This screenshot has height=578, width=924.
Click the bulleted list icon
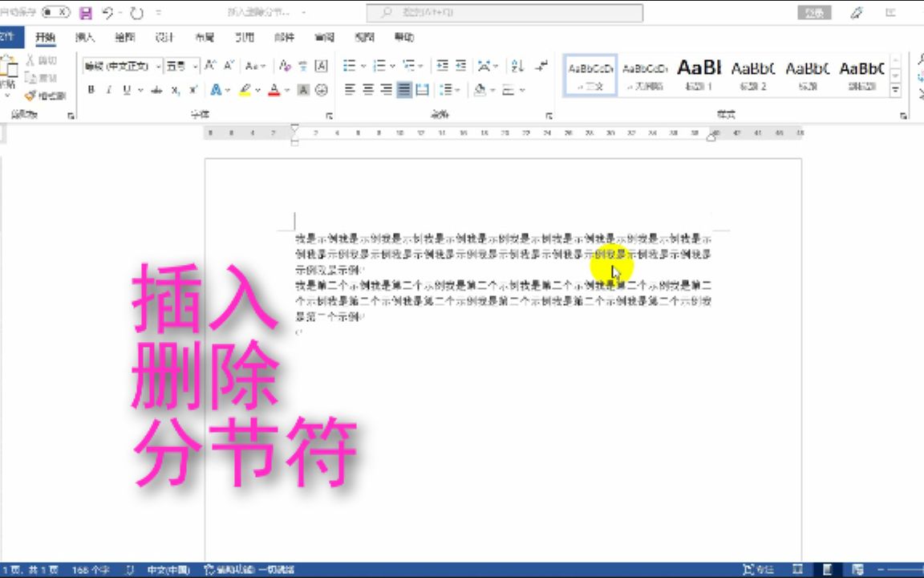(x=348, y=65)
